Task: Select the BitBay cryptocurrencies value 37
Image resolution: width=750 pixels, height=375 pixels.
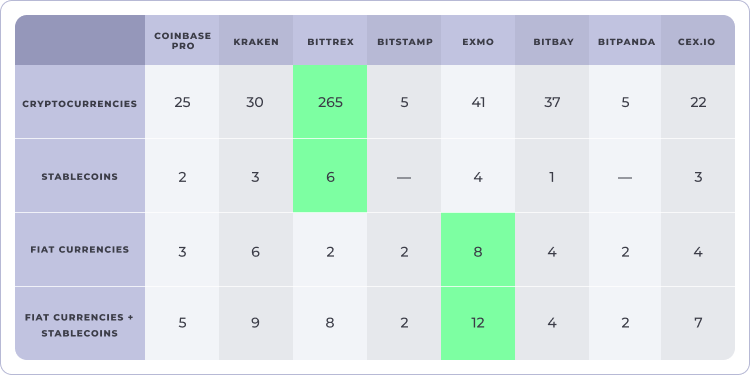Action: (x=552, y=102)
